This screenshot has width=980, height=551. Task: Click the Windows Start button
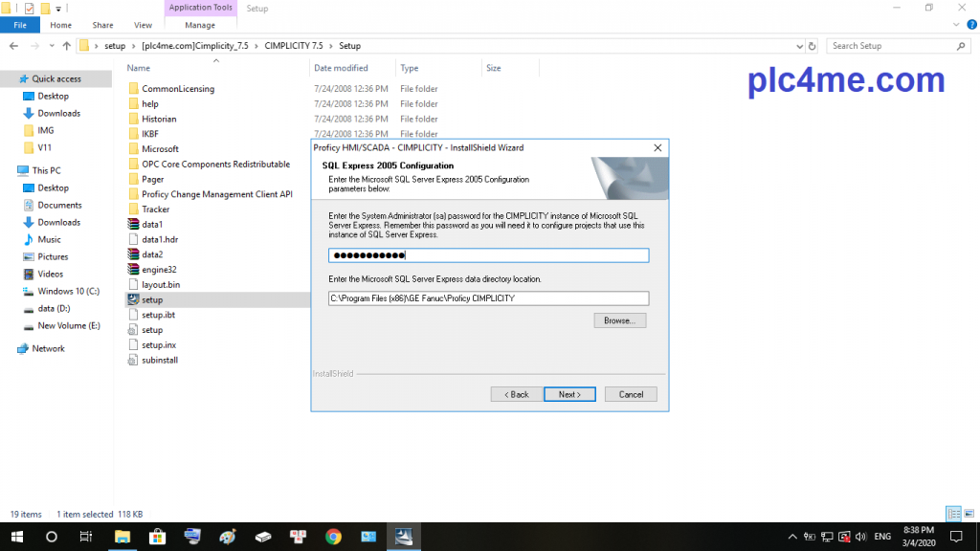point(16,537)
